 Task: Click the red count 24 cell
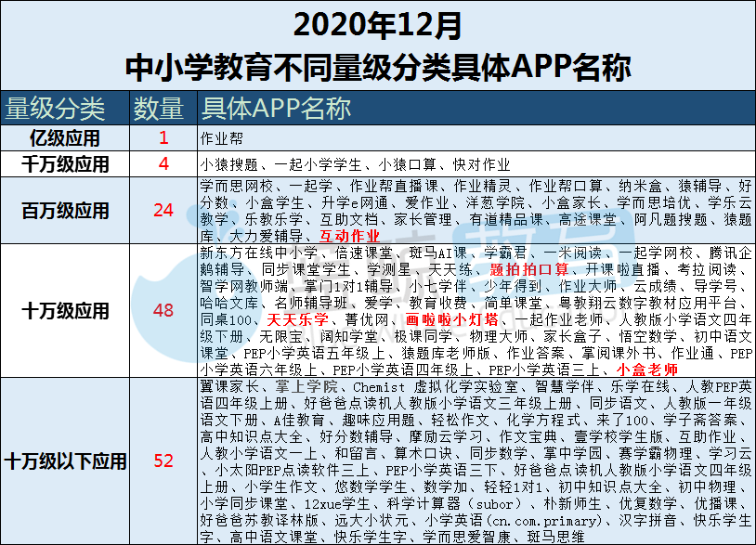[163, 211]
